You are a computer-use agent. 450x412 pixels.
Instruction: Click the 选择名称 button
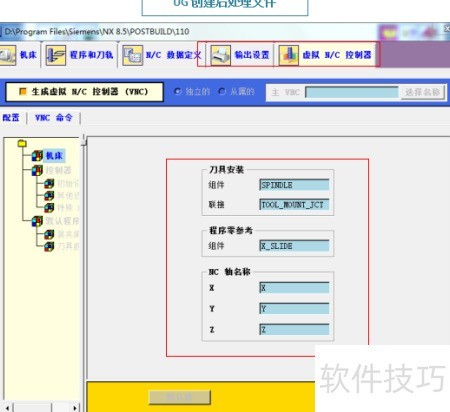tap(422, 92)
